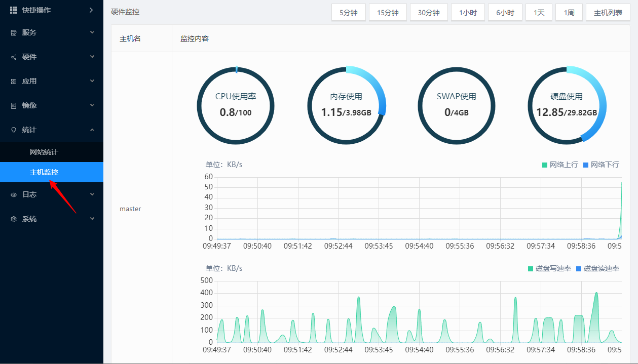Click the 系统 gear icon
The height and width of the screenshot is (364, 638).
[14, 219]
